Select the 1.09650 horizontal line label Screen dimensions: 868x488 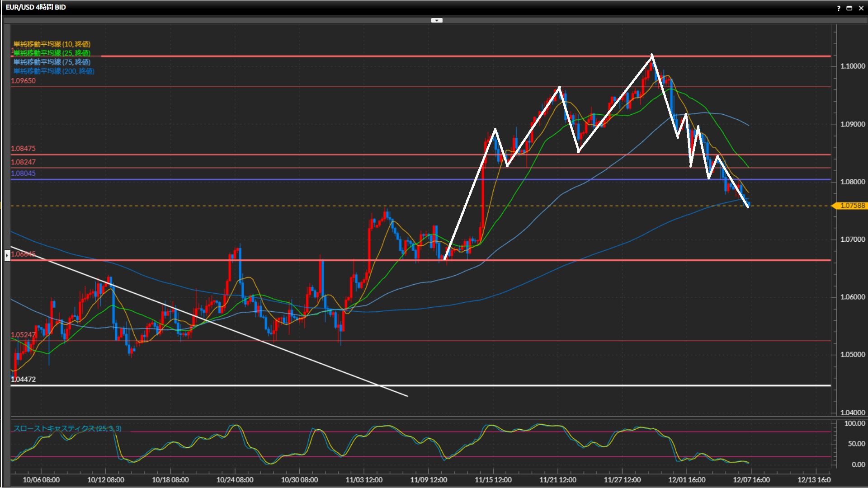[x=23, y=81]
